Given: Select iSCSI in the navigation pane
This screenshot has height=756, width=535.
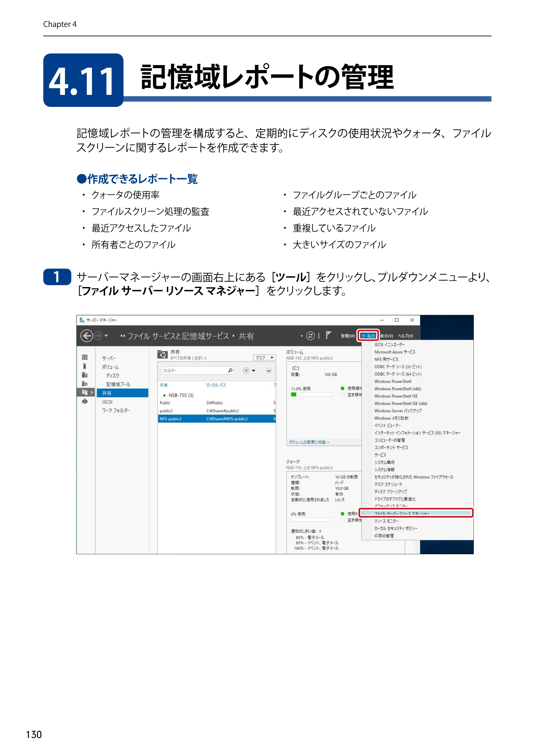Looking at the screenshot, I should (107, 402).
